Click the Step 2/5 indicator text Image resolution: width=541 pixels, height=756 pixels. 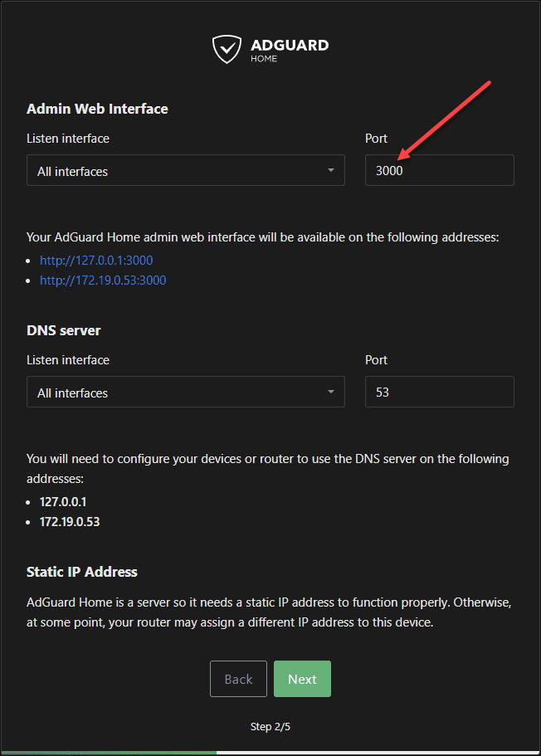(270, 727)
